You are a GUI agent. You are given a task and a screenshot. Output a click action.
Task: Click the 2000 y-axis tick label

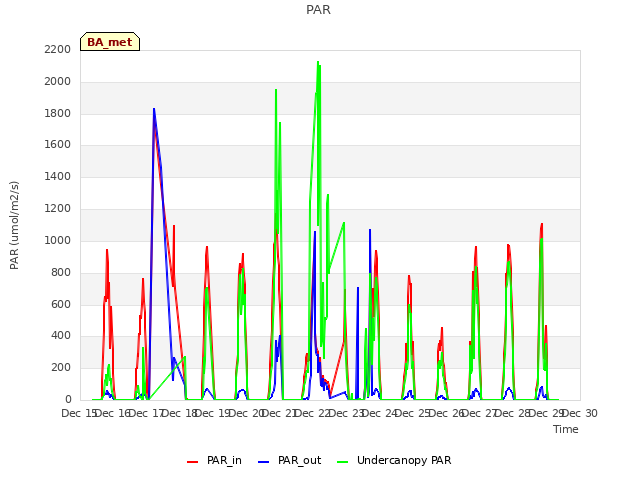pos(58,81)
